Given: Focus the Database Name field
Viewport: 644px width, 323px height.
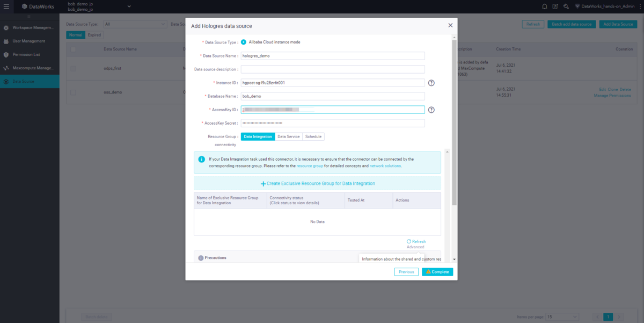Looking at the screenshot, I should click(x=333, y=96).
